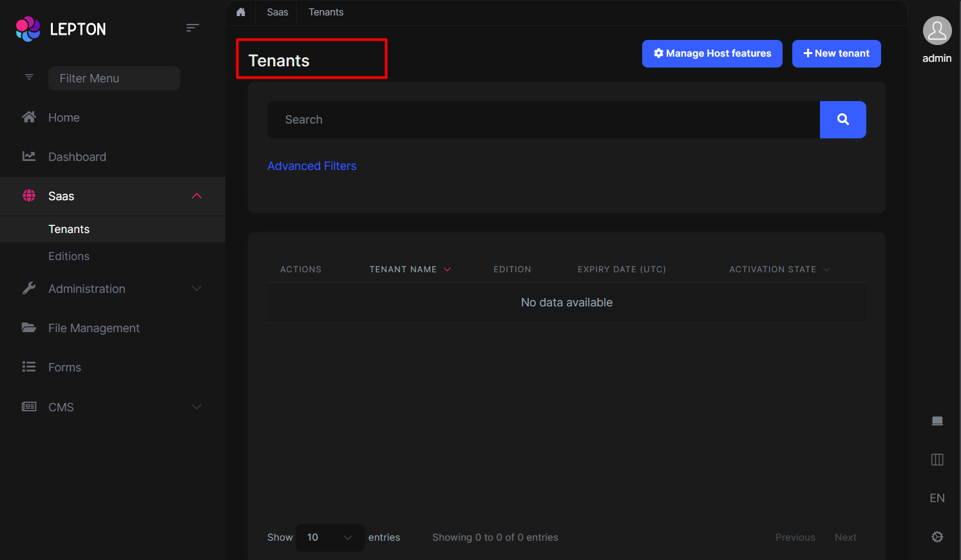Image resolution: width=961 pixels, height=560 pixels.
Task: Click the Actions column header
Action: click(x=301, y=270)
